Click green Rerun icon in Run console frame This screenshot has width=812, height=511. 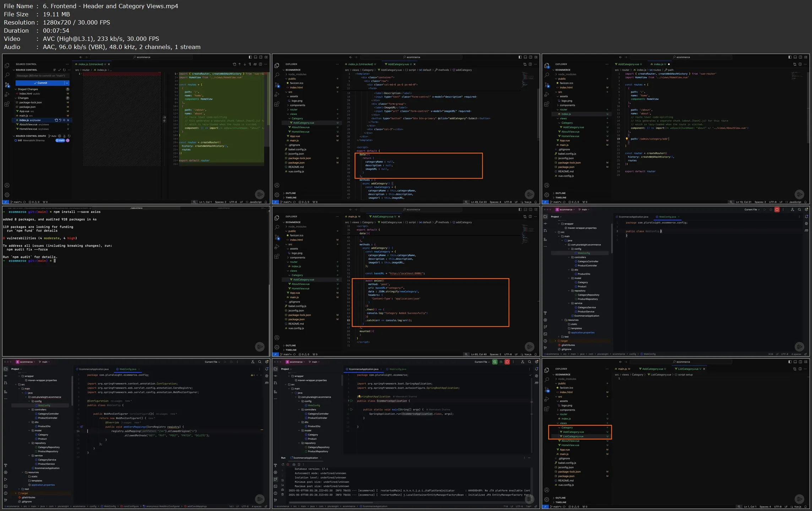[495, 362]
